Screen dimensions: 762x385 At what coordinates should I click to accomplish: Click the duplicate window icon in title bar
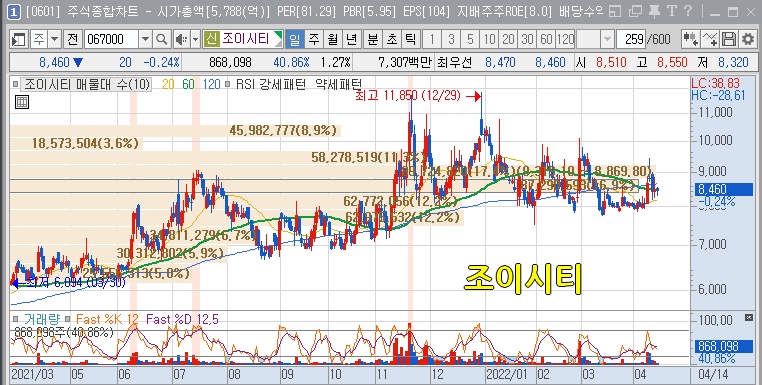point(635,12)
